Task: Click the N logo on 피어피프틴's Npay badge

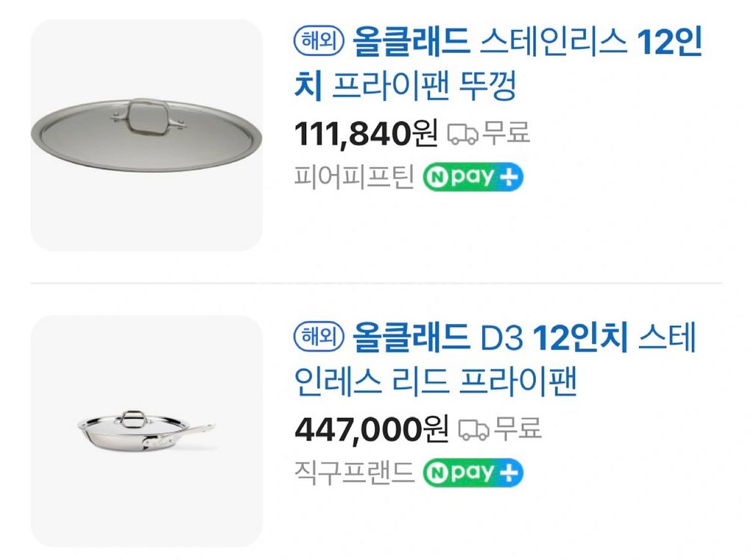Action: (x=435, y=178)
